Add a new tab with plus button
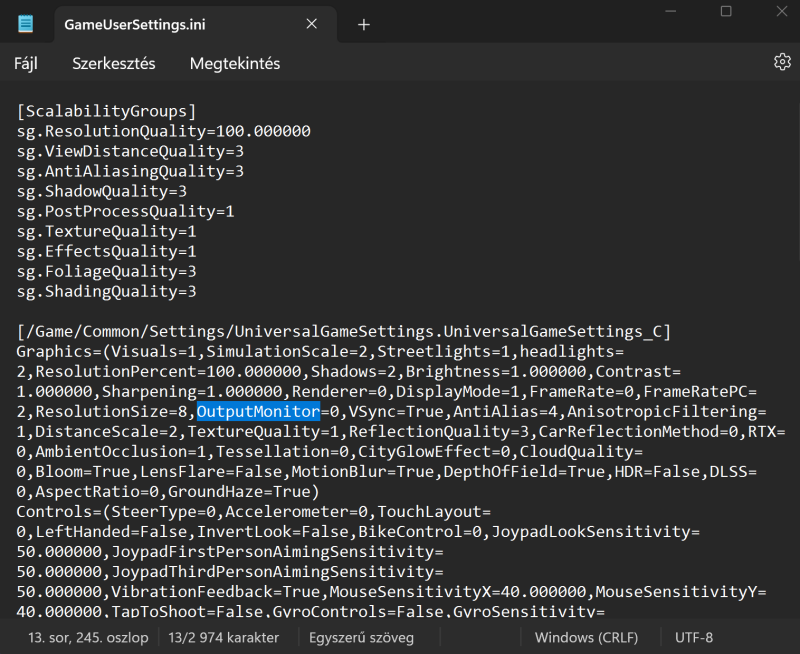800x654 pixels. click(363, 24)
